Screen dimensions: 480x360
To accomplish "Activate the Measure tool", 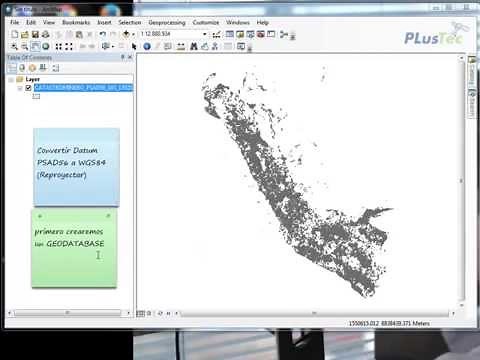I will click(x=181, y=46).
